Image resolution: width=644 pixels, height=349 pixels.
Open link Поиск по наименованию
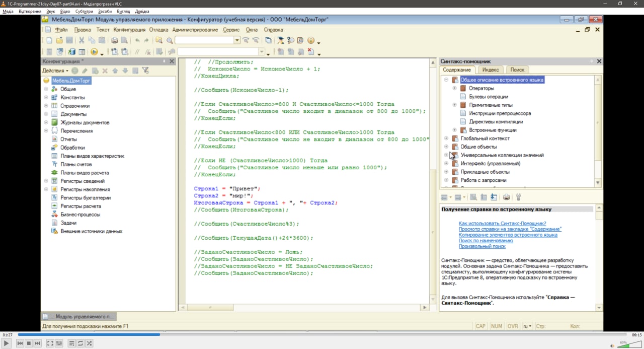(x=486, y=241)
